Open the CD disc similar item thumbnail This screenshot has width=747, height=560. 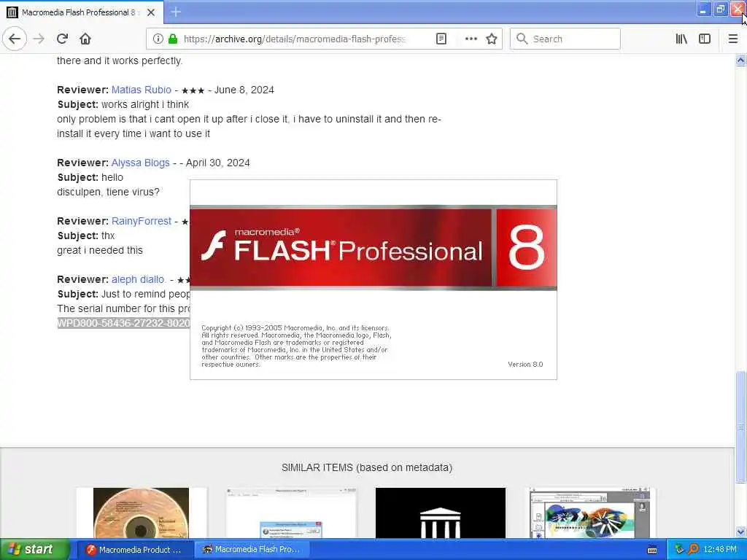(x=141, y=513)
